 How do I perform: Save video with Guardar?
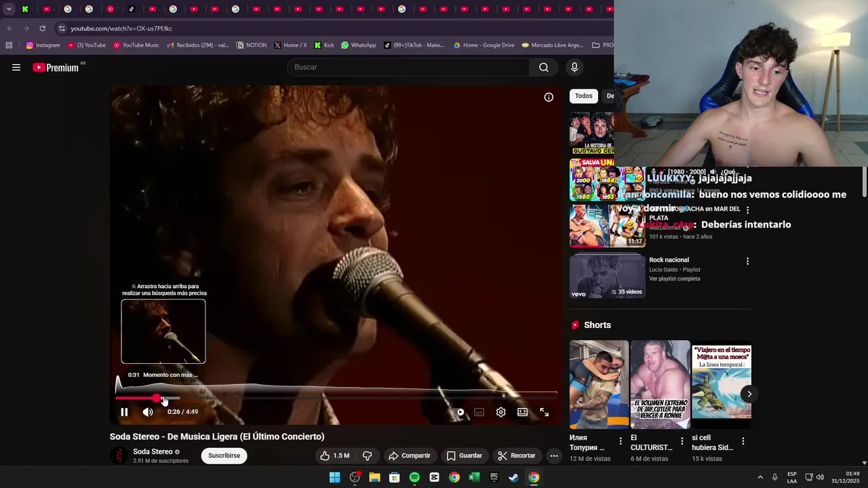[464, 455]
